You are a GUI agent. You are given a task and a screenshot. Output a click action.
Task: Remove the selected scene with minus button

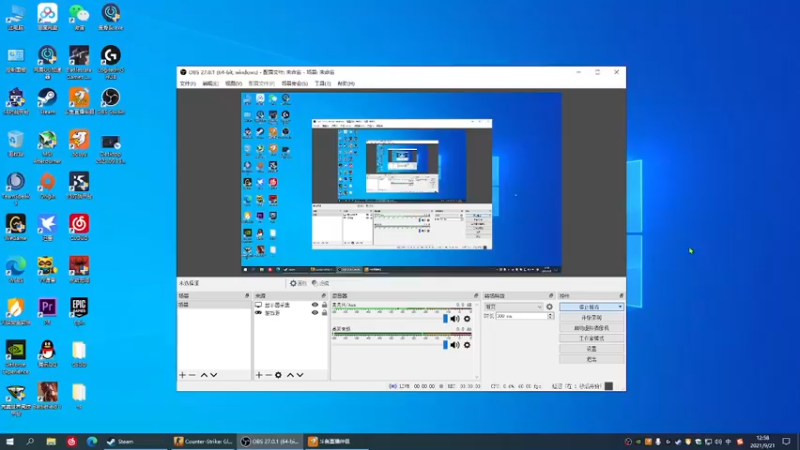192,375
